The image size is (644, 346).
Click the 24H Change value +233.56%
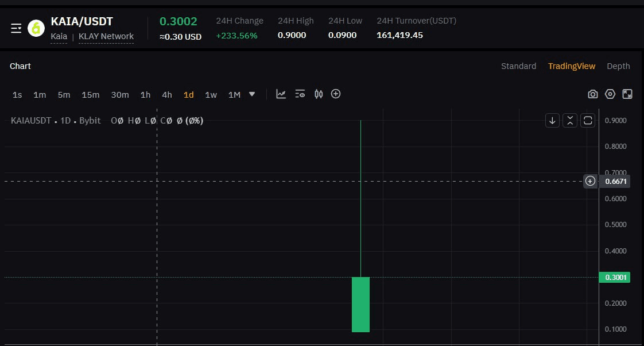pyautogui.click(x=236, y=36)
